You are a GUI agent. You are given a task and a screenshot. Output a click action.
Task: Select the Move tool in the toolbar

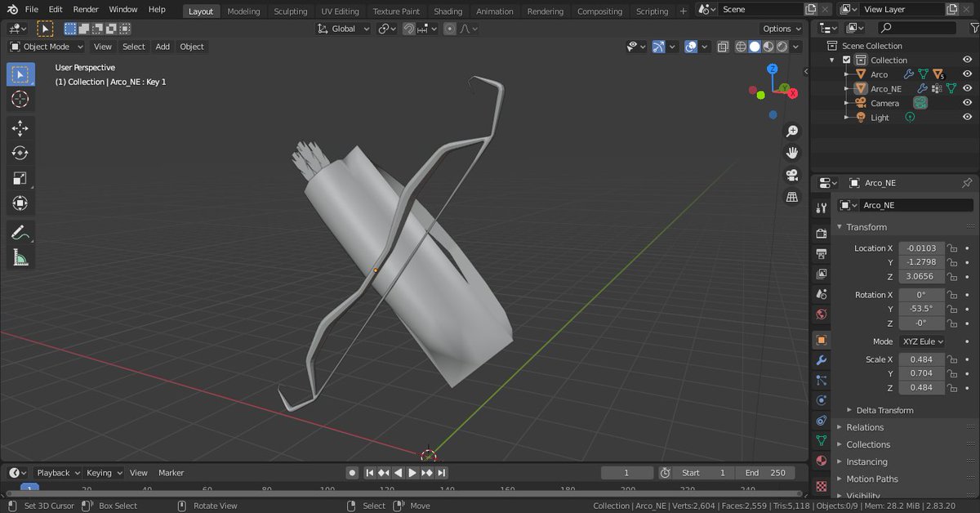coord(20,128)
